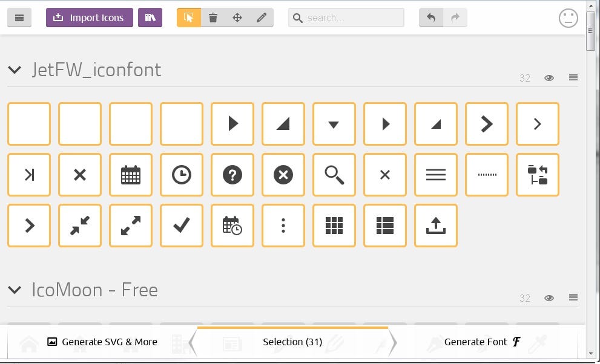Image resolution: width=600 pixels, height=364 pixels.
Task: Select the expand outward arrows icon
Action: (x=131, y=226)
